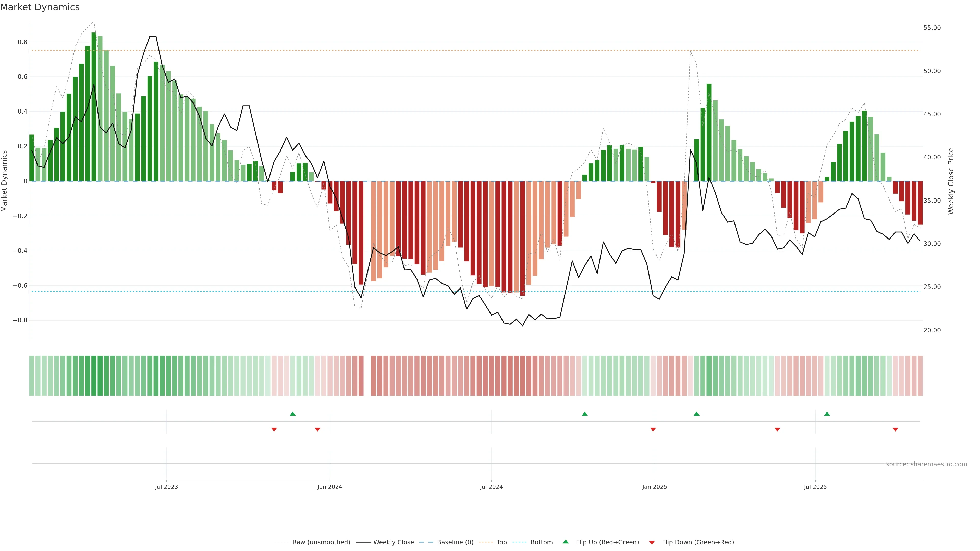Viewport: 980px width, 551px height.
Task: Click the Jan 2024 x-axis label
Action: (330, 487)
